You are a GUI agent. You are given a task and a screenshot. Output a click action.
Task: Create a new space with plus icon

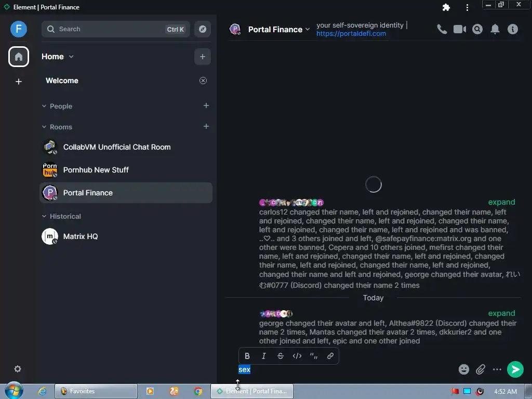(19, 82)
